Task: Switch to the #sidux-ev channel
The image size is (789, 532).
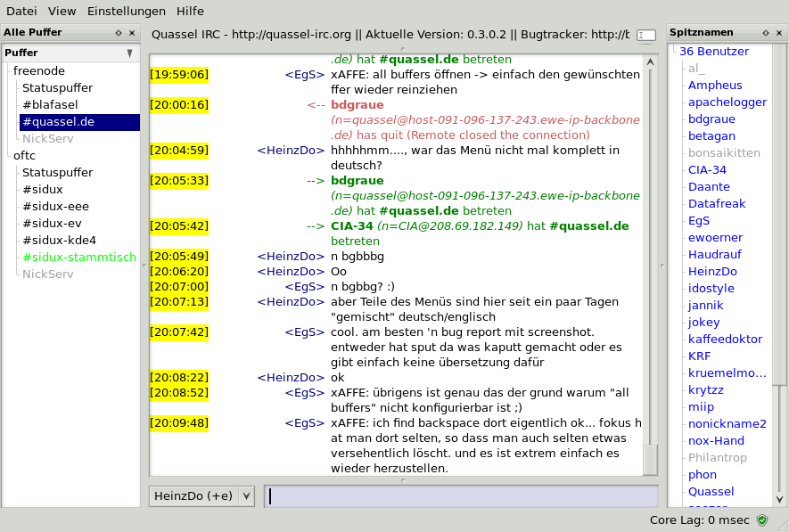Action: point(52,224)
